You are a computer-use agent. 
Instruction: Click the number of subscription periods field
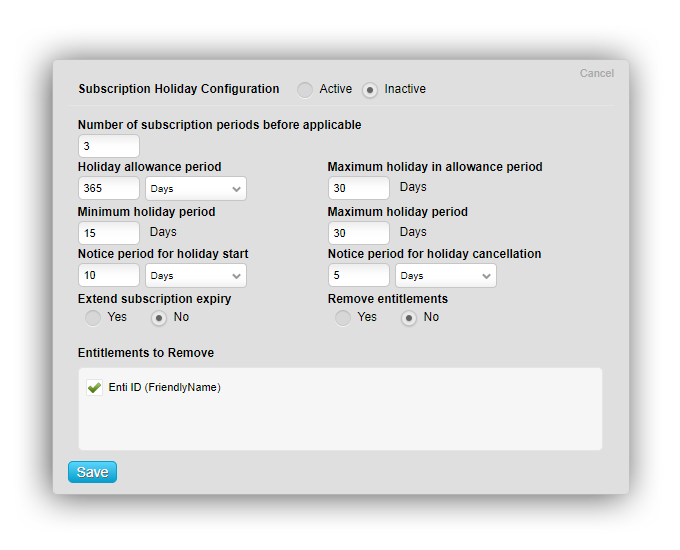[x=108, y=146]
